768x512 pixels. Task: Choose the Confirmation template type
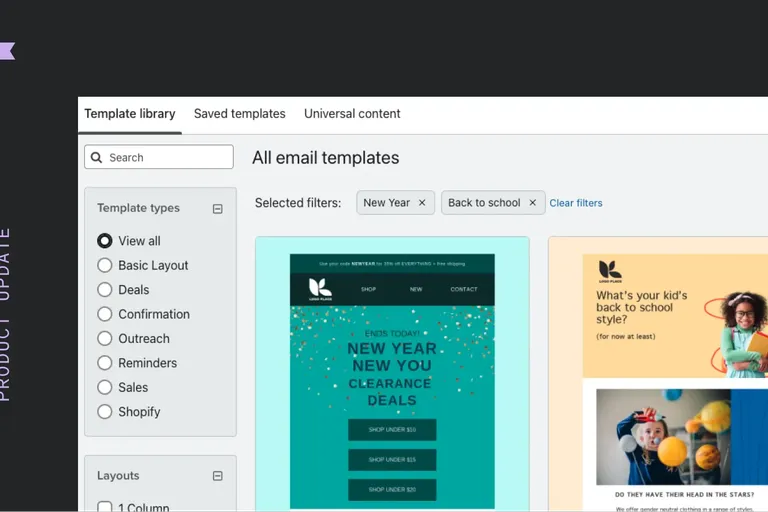click(x=104, y=314)
